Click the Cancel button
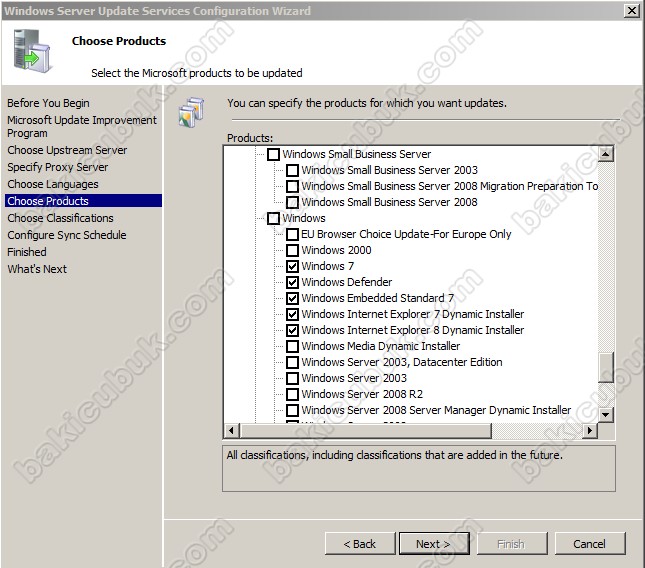The height and width of the screenshot is (568, 645). click(x=590, y=544)
